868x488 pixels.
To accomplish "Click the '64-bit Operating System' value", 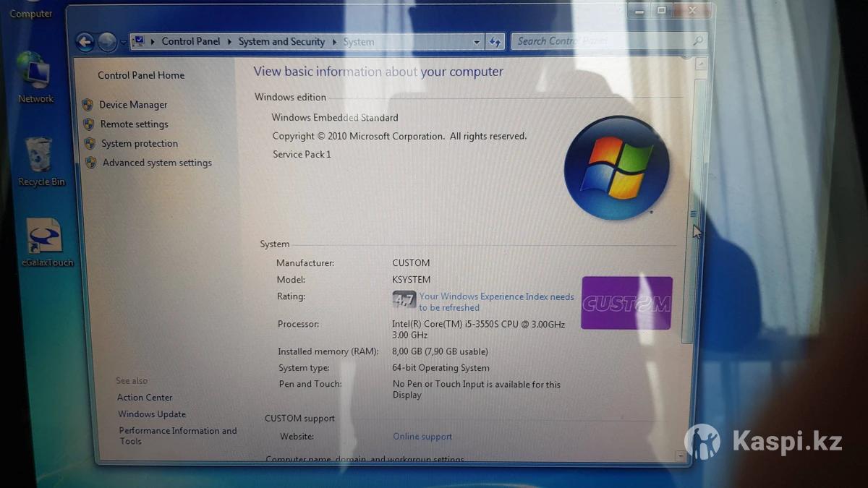I will (441, 368).
